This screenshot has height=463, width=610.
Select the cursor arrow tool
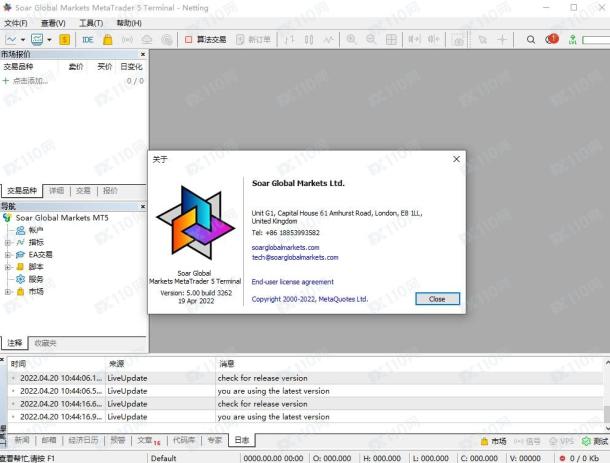(x=482, y=40)
